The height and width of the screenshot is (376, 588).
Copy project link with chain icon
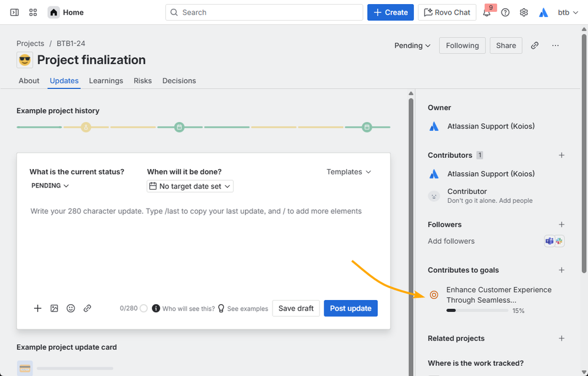[535, 45]
